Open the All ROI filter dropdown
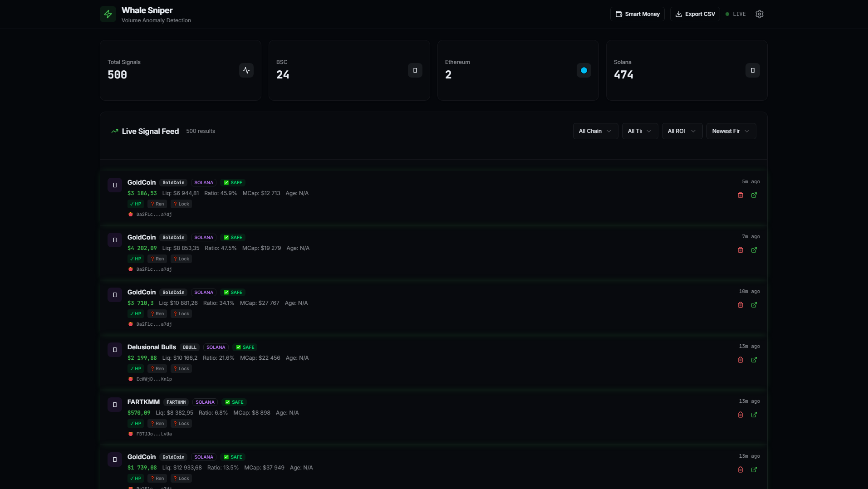868x489 pixels. 682,131
